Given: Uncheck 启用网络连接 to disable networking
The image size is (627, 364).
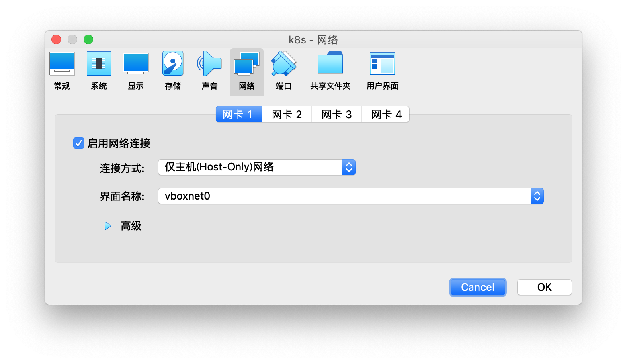Looking at the screenshot, I should coord(78,143).
